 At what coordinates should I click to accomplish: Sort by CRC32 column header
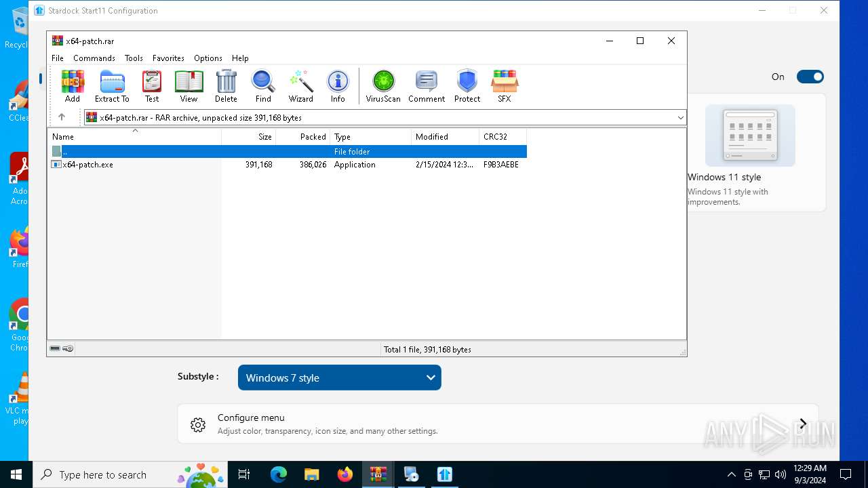point(503,136)
